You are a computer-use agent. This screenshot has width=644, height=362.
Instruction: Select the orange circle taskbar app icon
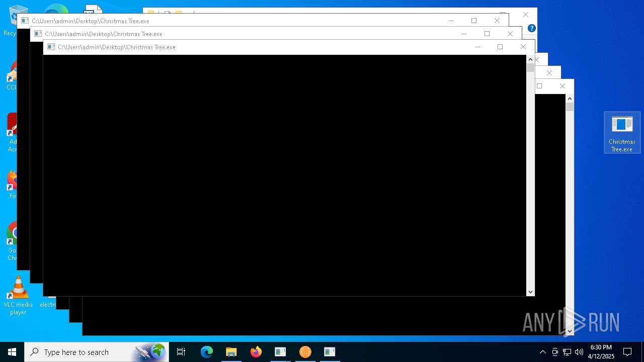click(x=305, y=352)
